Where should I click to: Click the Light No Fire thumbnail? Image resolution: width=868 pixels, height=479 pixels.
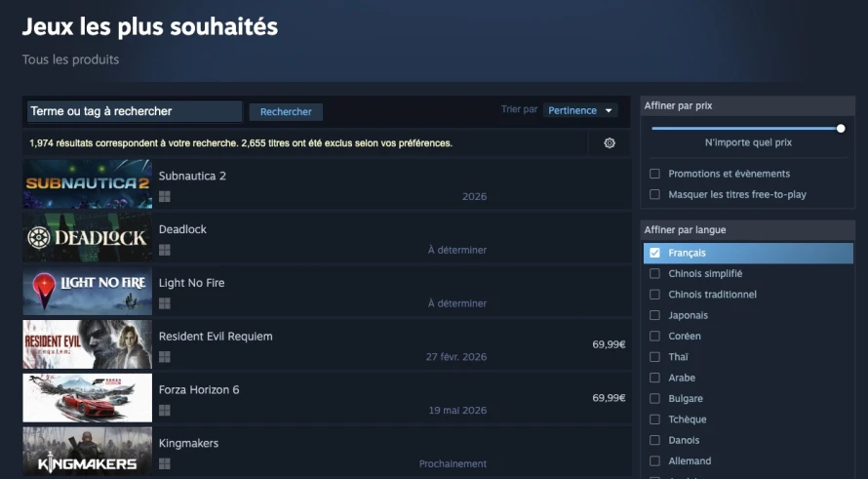pos(88,291)
